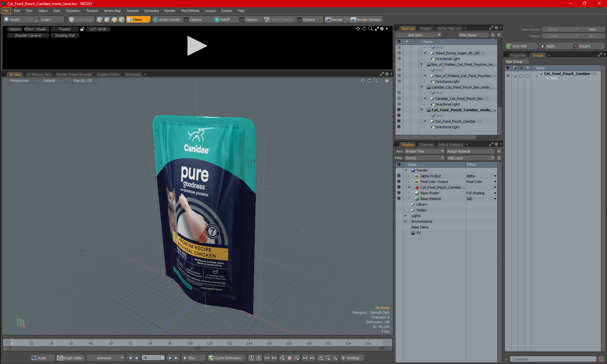Step to the previous frame
Screen dimensions: 607x364
click(137, 358)
